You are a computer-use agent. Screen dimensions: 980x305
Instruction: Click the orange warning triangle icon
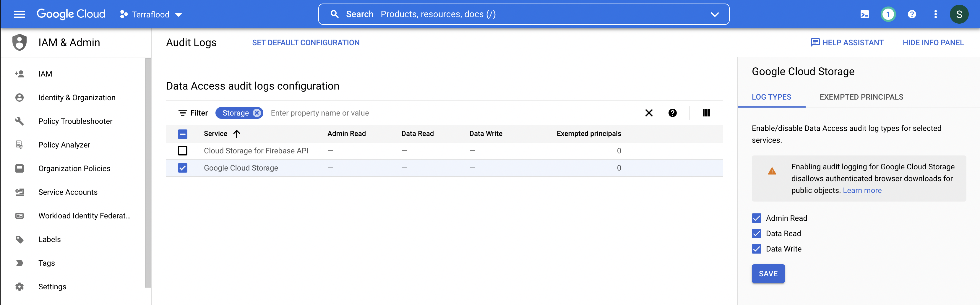(772, 171)
